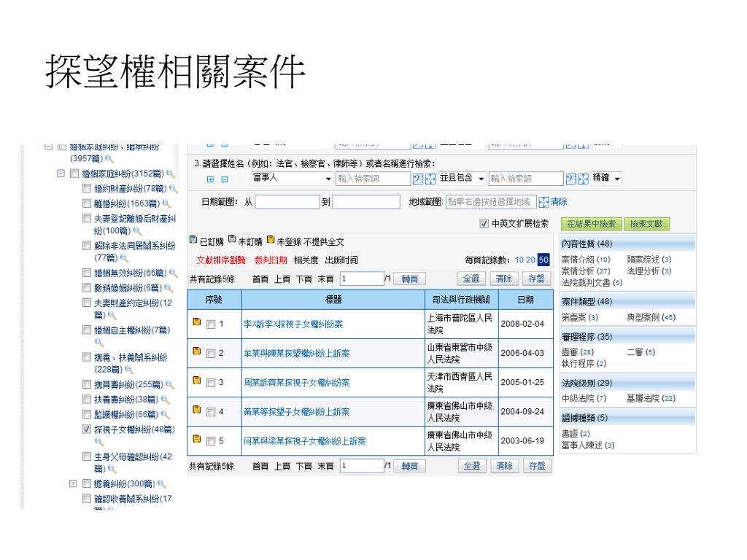Click the remove-row minus icon for 當事人 search

pos(225,179)
